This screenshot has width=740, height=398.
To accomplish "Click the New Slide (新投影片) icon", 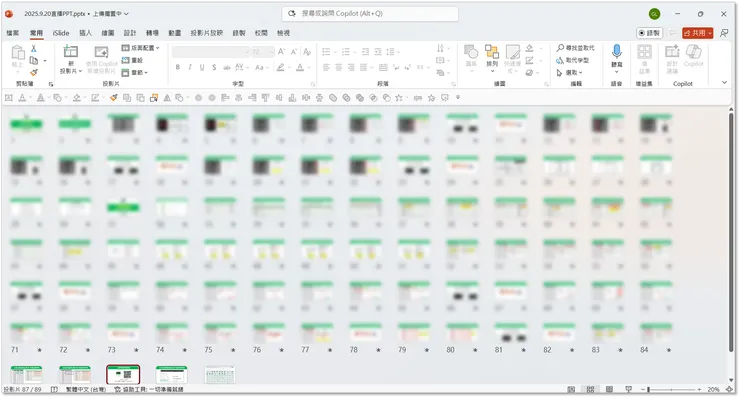I will coord(71,52).
